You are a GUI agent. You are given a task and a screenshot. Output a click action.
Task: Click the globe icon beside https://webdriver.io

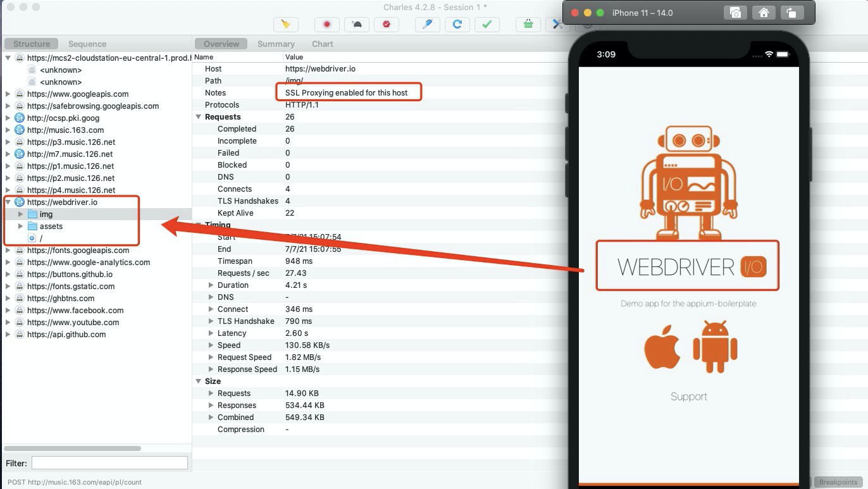click(x=19, y=202)
